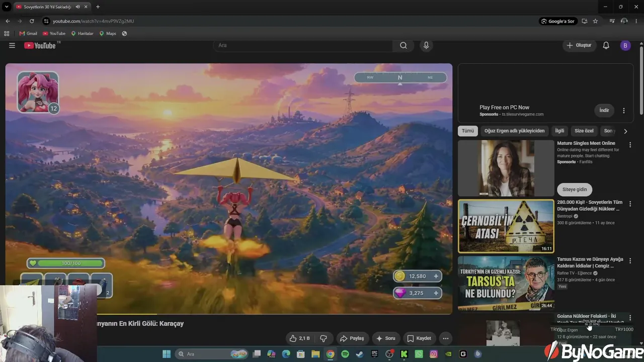
Task: Click the İndir ad button
Action: pos(604,110)
